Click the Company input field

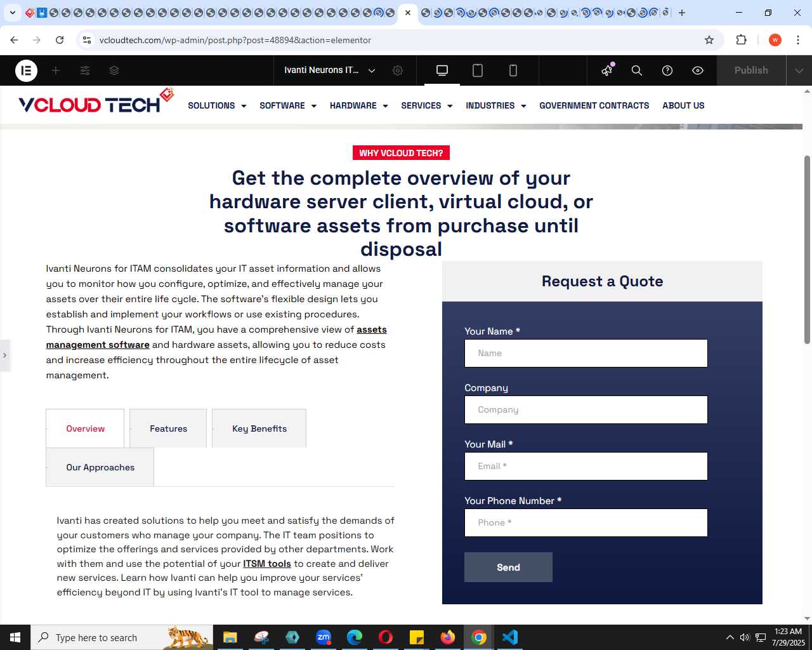tap(586, 409)
